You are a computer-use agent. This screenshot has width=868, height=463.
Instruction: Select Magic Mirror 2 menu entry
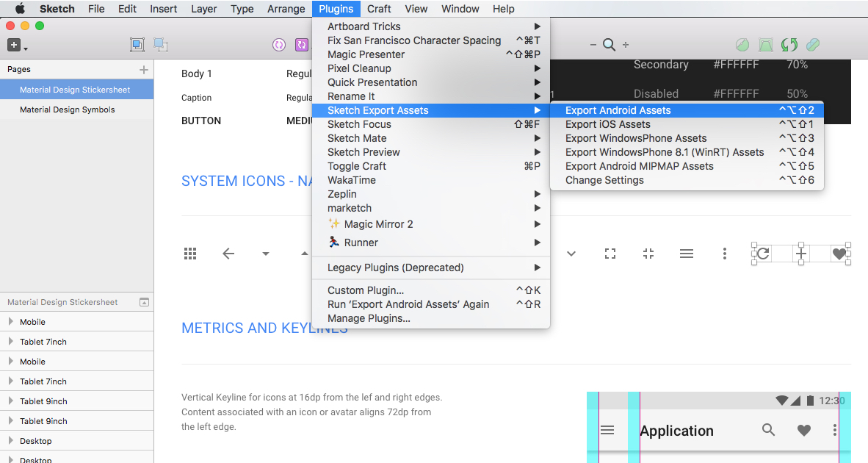(x=431, y=224)
